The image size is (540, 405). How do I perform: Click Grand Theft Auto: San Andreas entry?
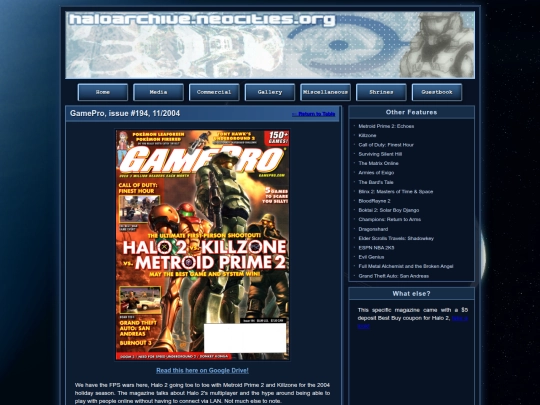[393, 276]
